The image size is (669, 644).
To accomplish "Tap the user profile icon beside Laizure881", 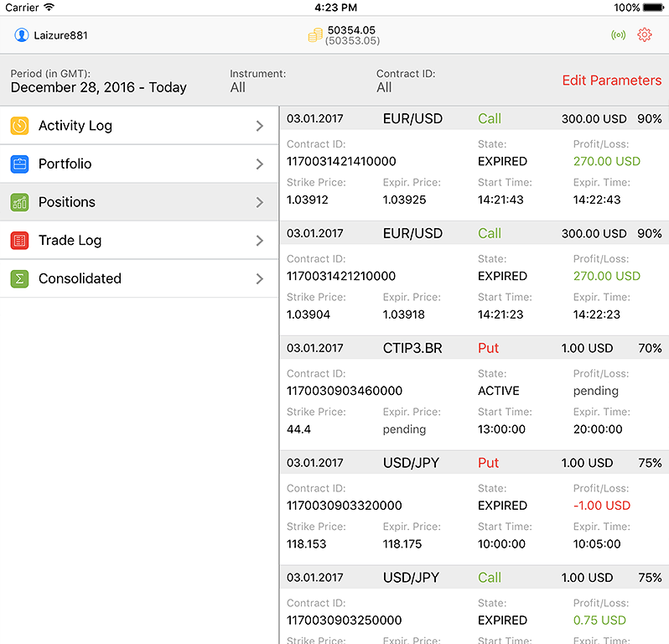I will pyautogui.click(x=21, y=35).
